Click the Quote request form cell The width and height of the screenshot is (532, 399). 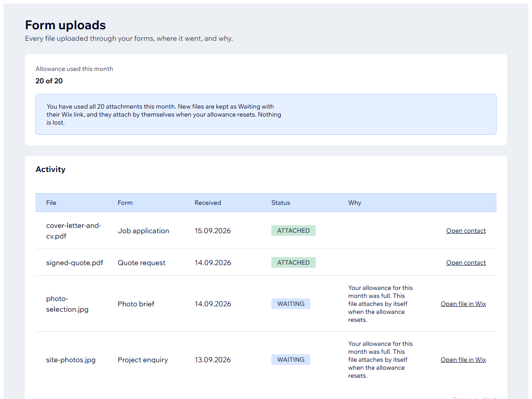pos(141,262)
